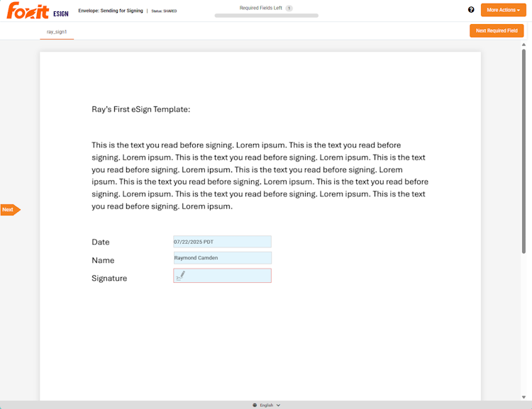
Task: Click the chevron beside English
Action: (x=278, y=405)
